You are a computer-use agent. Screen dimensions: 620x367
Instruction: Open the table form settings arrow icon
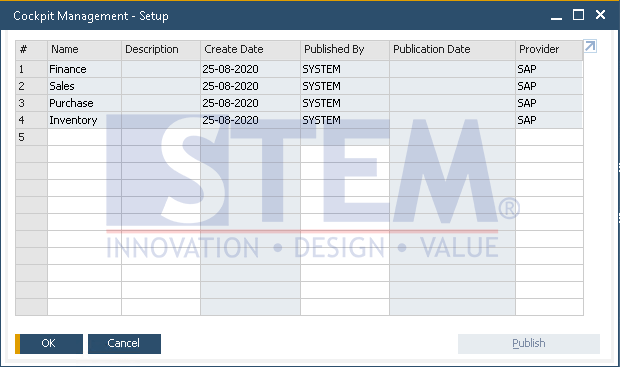coord(590,46)
